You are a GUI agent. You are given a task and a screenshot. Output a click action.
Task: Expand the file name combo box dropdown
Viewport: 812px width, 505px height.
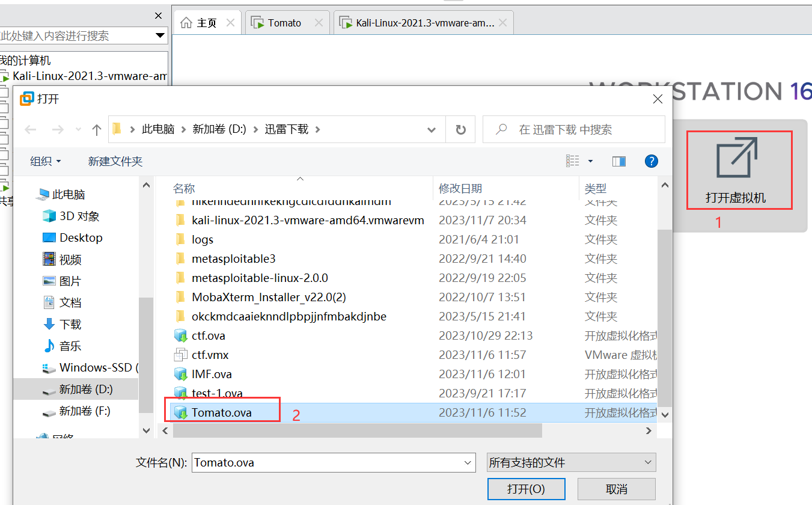click(x=468, y=462)
